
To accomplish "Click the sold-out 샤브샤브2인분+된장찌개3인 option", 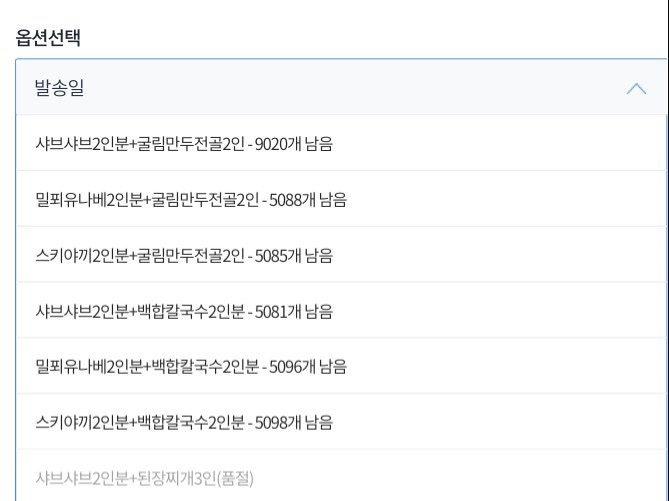I will tap(145, 478).
